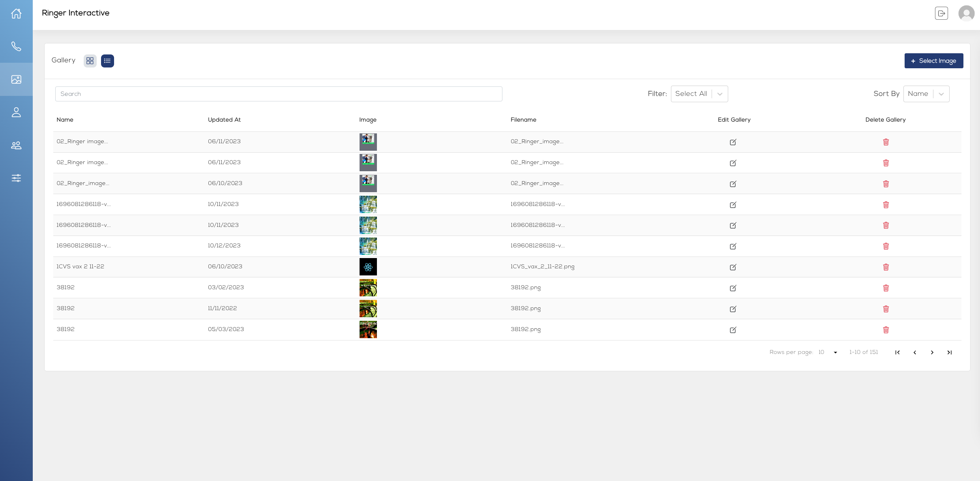This screenshot has width=980, height=481.
Task: Open the single user profile sidebar icon
Action: click(x=16, y=112)
